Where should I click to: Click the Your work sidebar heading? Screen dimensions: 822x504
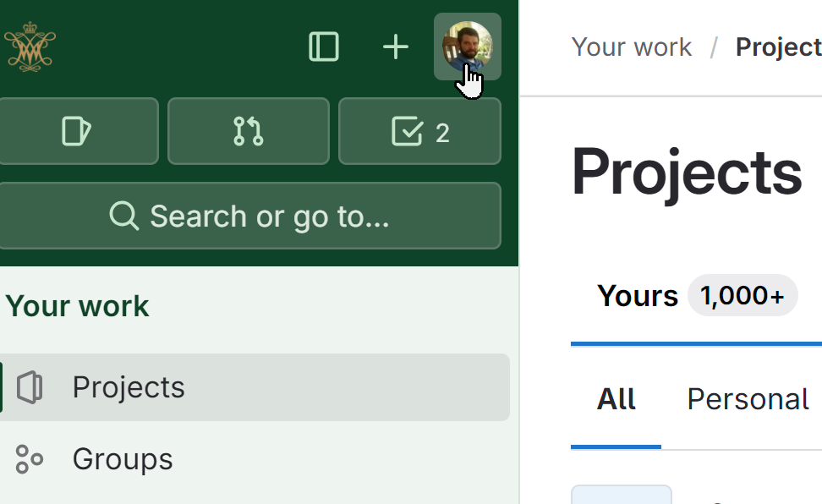(x=77, y=306)
